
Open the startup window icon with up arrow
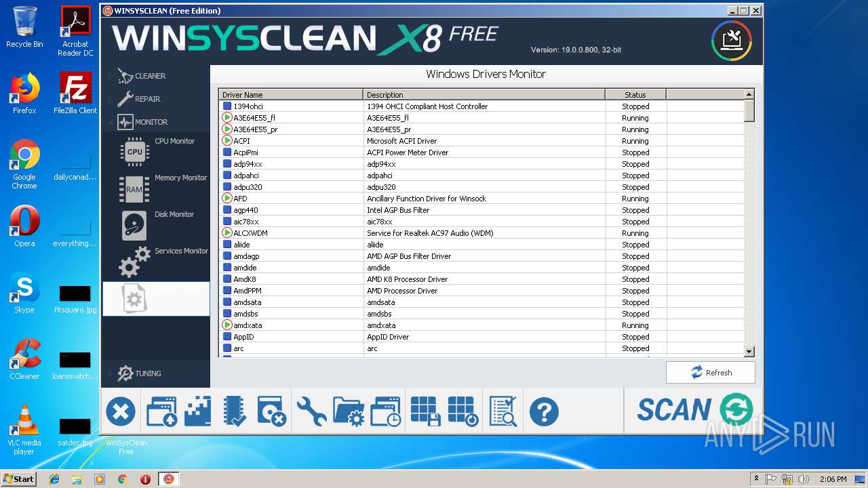161,411
